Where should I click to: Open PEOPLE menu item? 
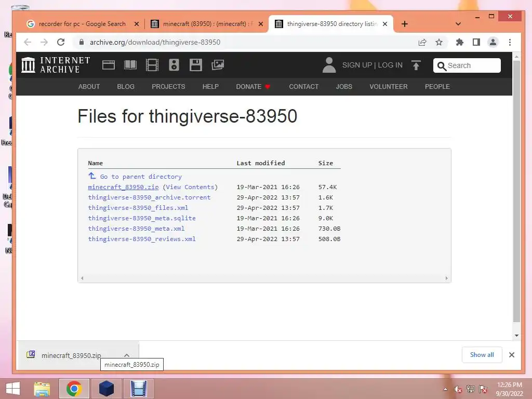coord(437,87)
